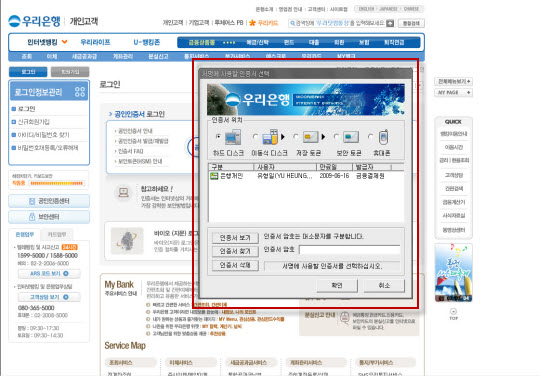Click the 인증서 삭제 button
Viewport: 540px width, 376px height.
(235, 265)
